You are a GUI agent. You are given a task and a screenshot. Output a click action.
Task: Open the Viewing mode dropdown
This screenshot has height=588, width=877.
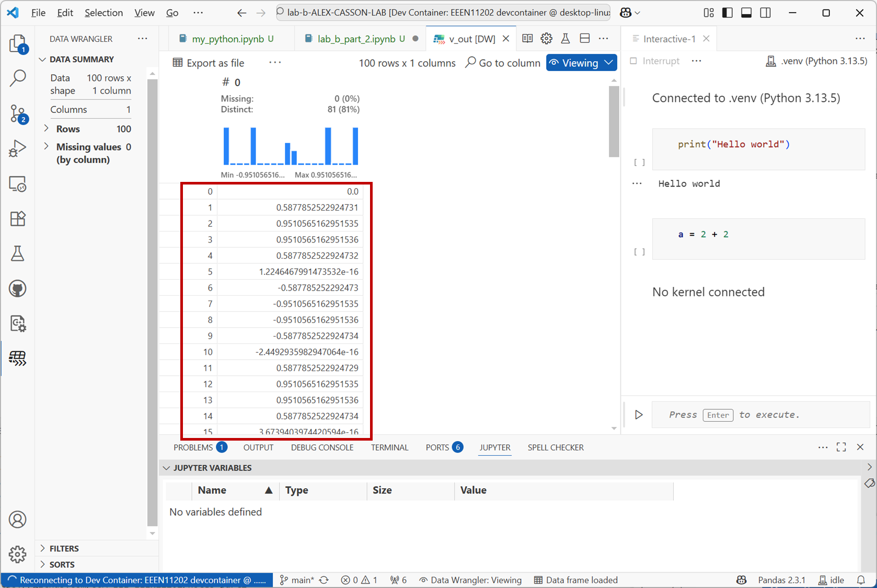[x=581, y=63]
